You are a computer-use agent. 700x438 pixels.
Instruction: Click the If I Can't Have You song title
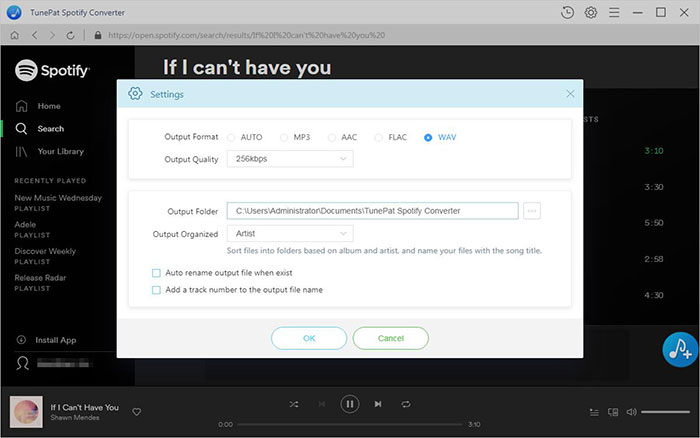84,407
